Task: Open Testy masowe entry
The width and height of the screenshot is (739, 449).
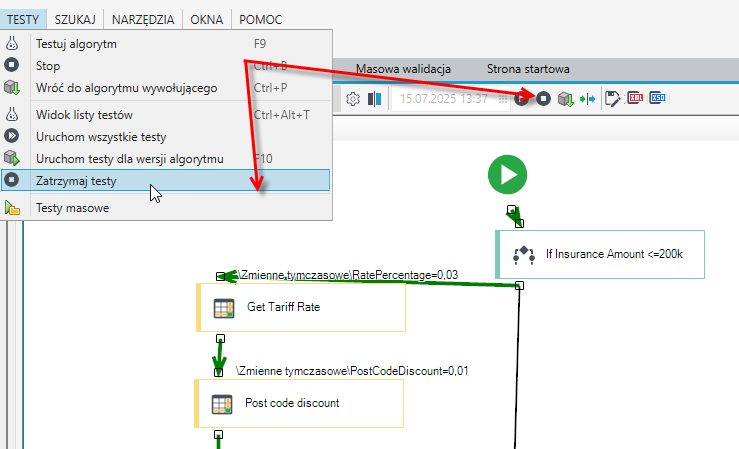Action: coord(165,208)
